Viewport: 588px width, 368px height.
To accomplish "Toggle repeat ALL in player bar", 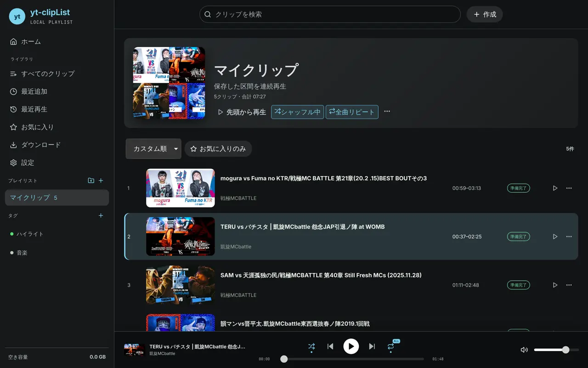I will pos(391,346).
